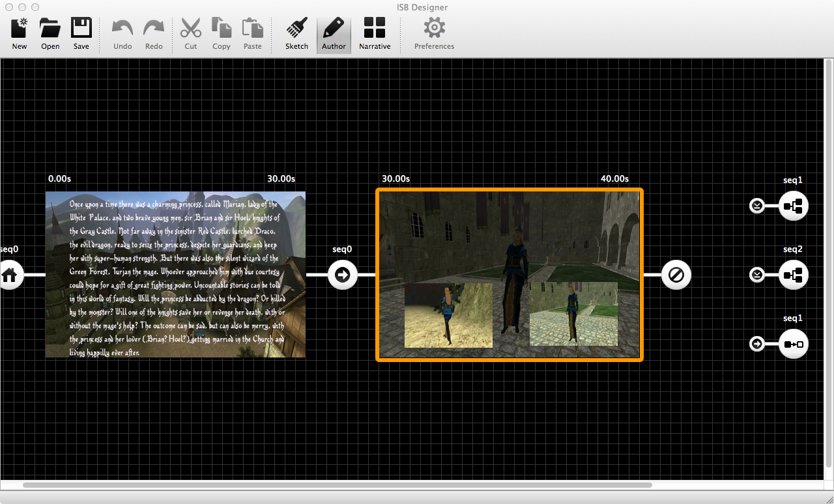Viewport: 834px width, 504px height.
Task: Select the storybook intro text slide
Action: 175,274
